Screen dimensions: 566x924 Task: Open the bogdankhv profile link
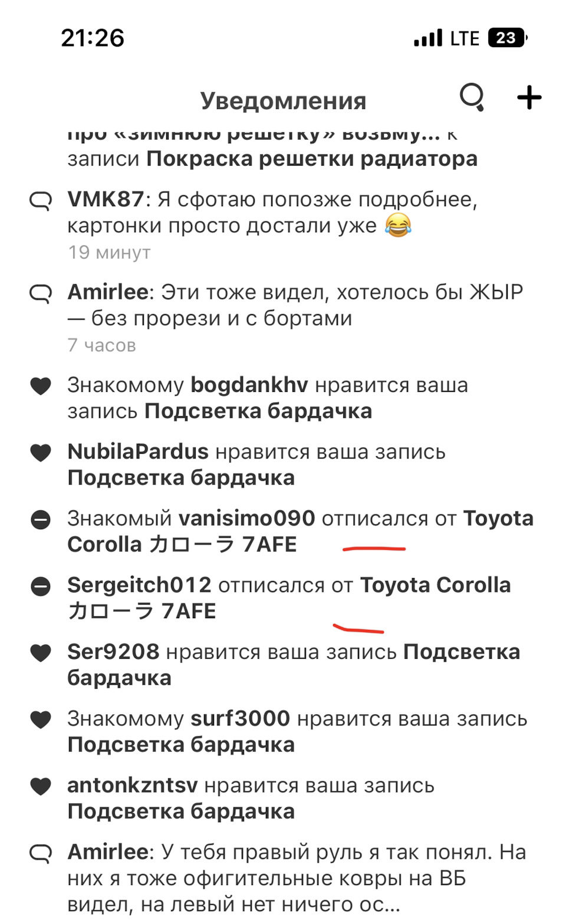[249, 385]
